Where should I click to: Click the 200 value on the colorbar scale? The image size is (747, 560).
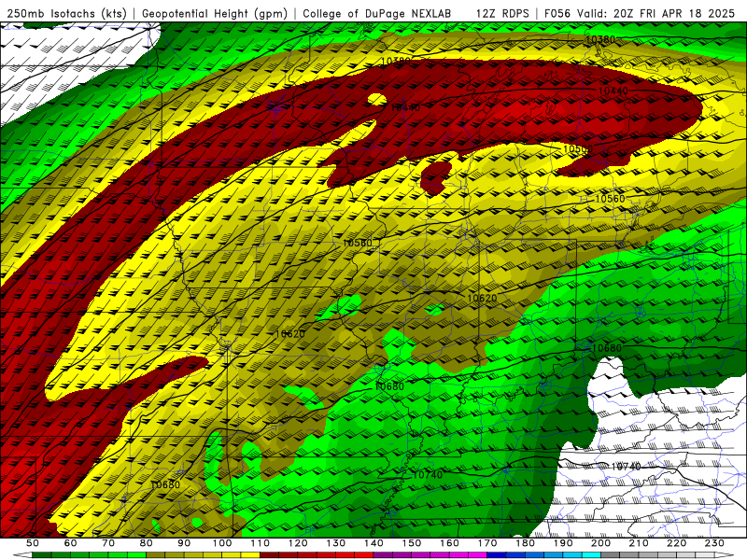tap(600, 543)
